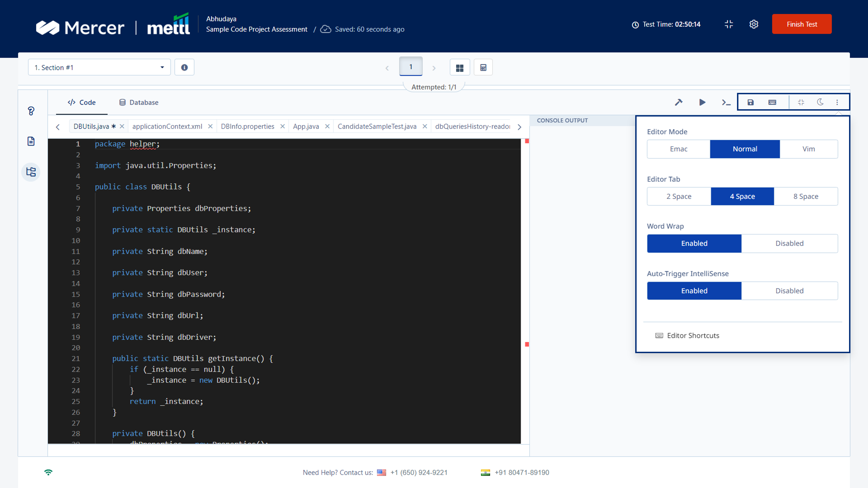Screen dimensions: 868x488
Task: Click the Attempted: 1/1 label
Action: click(434, 87)
